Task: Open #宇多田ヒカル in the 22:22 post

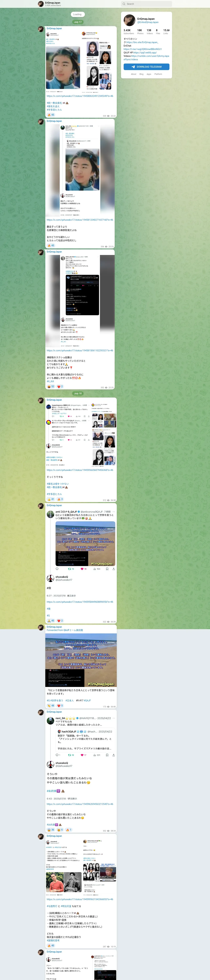Action: [x=54, y=110]
